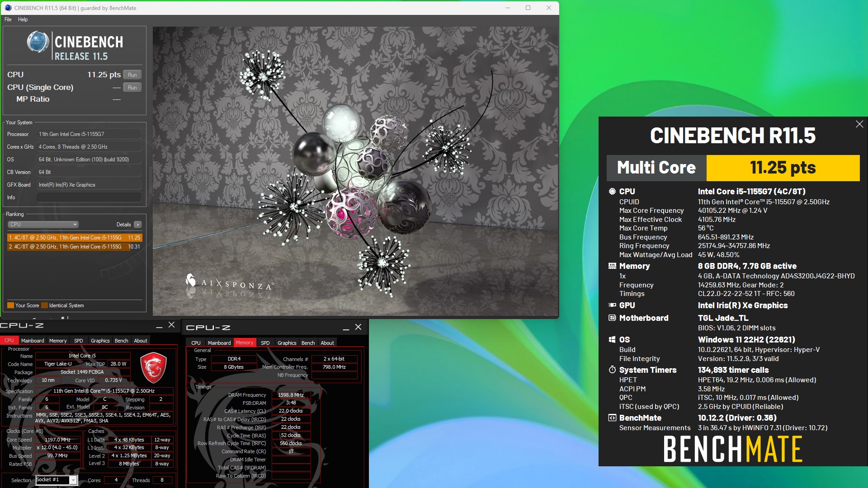Viewport: 868px width, 488px height.
Task: Click the TGL Jade_TL motherboard name
Action: tap(723, 318)
